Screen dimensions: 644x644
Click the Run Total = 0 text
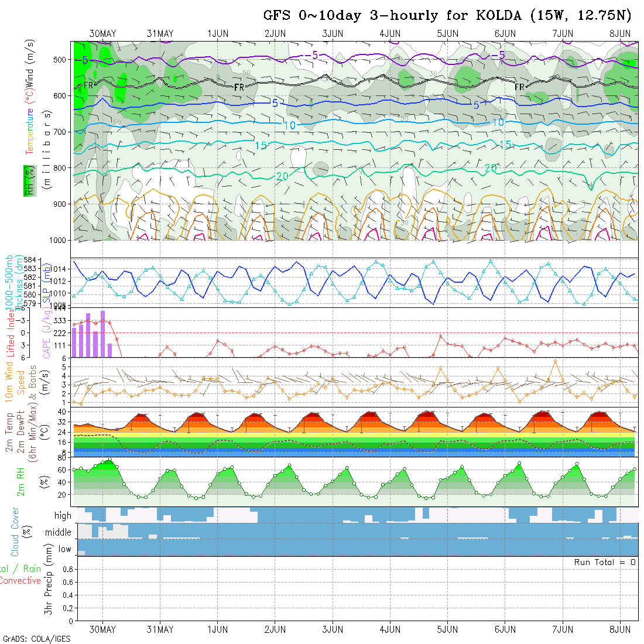(x=605, y=562)
